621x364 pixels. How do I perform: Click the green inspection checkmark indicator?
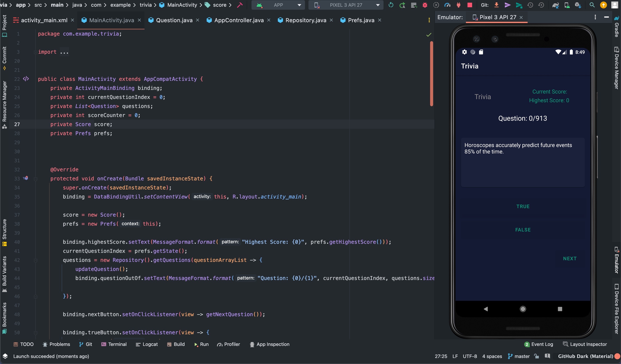[x=429, y=35]
